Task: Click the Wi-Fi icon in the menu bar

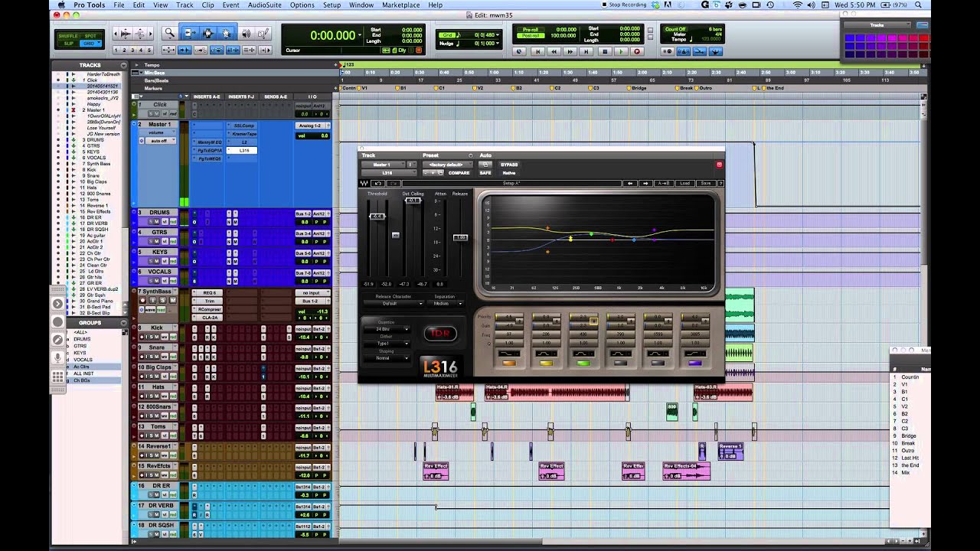Action: [798, 5]
